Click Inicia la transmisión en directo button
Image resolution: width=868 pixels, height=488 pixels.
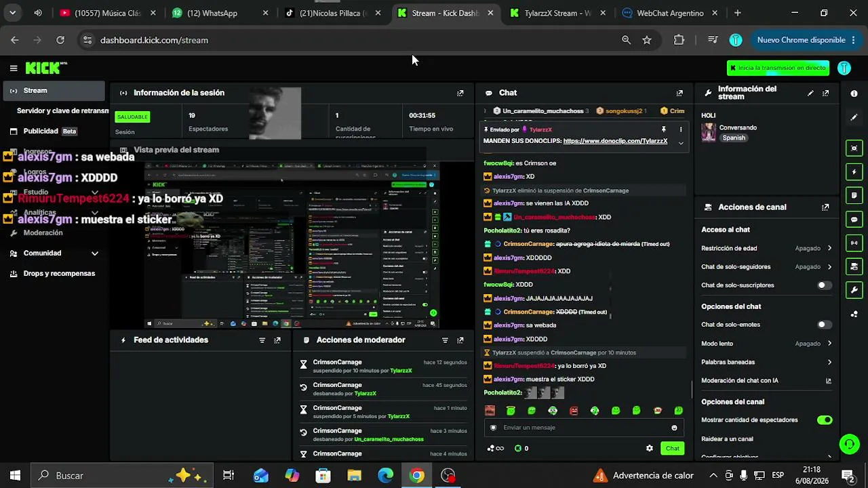[x=778, y=68]
